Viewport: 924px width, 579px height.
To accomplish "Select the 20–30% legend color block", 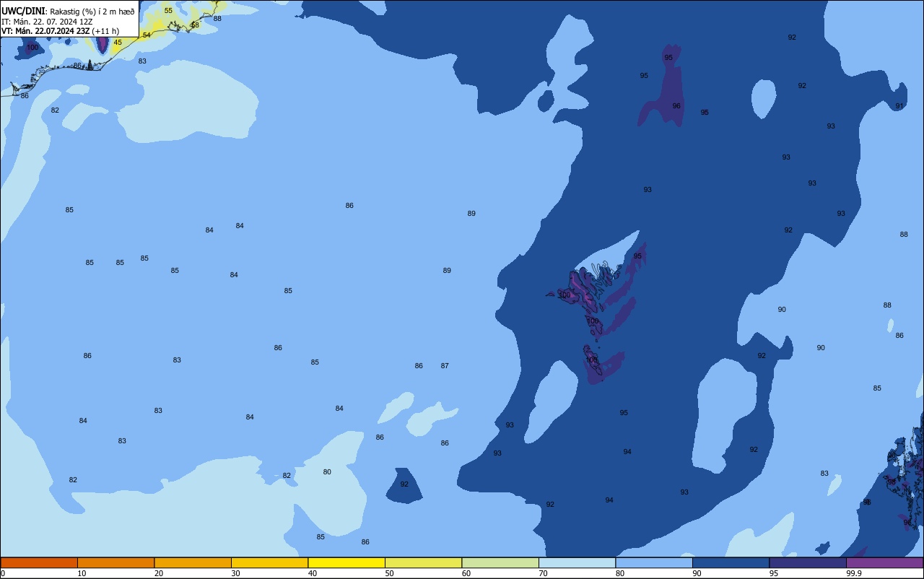I will point(193,562).
